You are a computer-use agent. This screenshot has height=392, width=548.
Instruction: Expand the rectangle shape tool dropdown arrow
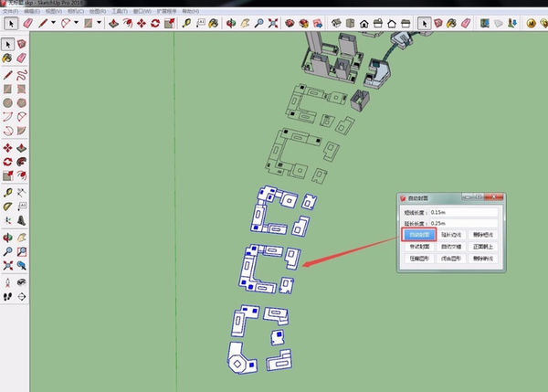pyautogui.click(x=98, y=21)
